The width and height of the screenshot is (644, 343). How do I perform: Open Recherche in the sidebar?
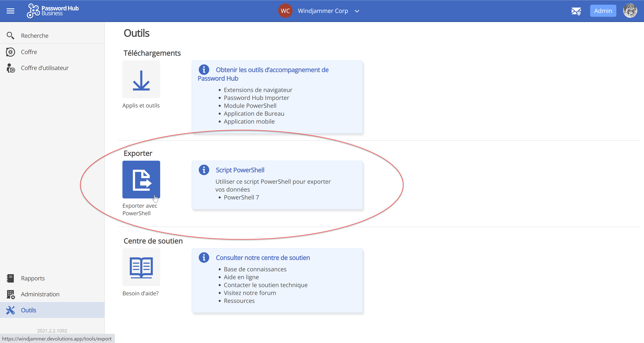point(35,36)
